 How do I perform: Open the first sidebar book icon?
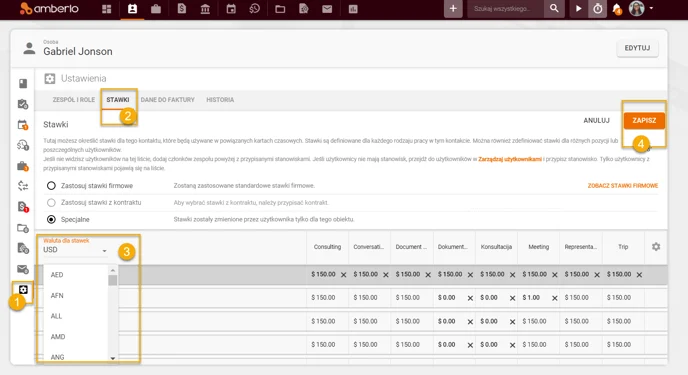coord(23,83)
